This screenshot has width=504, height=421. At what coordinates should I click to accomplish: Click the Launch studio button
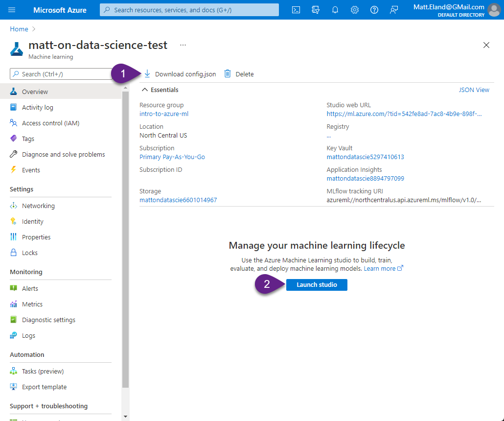click(317, 284)
